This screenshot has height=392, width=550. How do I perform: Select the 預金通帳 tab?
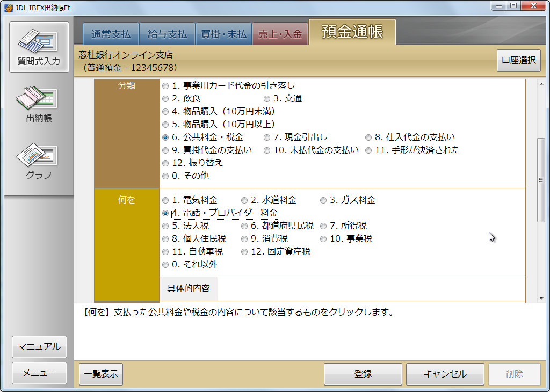352,32
